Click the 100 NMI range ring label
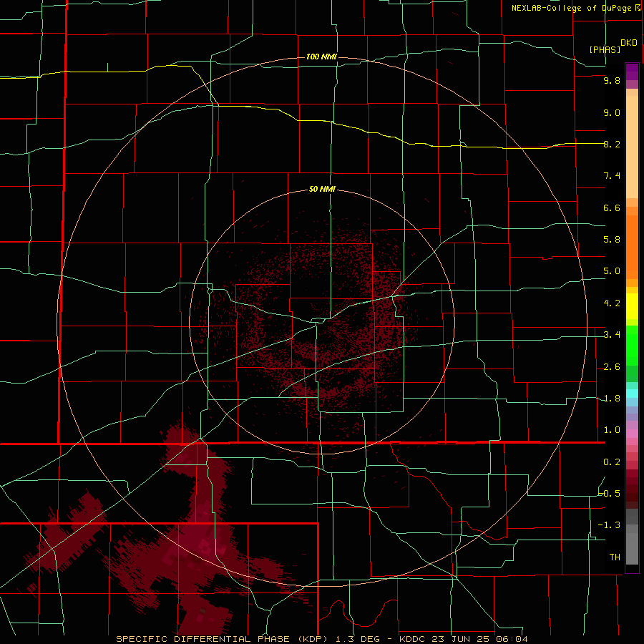Image resolution: width=644 pixels, height=644 pixels. (321, 57)
